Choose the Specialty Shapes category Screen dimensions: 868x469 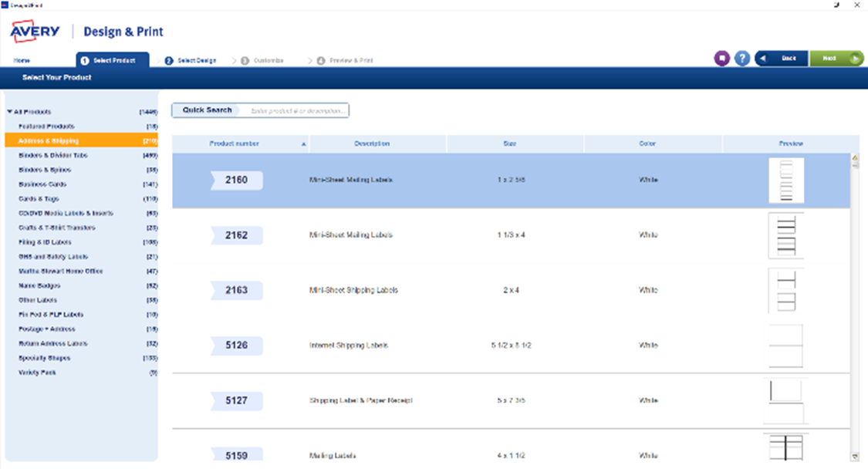pos(44,358)
